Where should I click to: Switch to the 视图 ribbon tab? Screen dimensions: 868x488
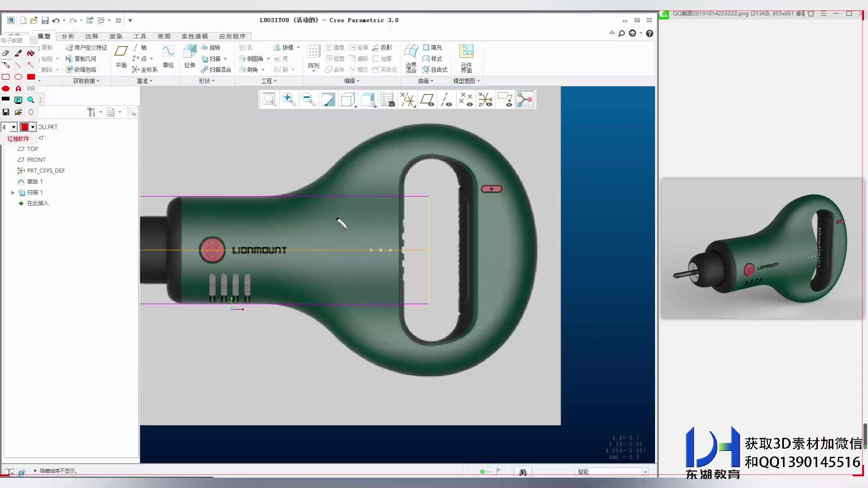164,36
